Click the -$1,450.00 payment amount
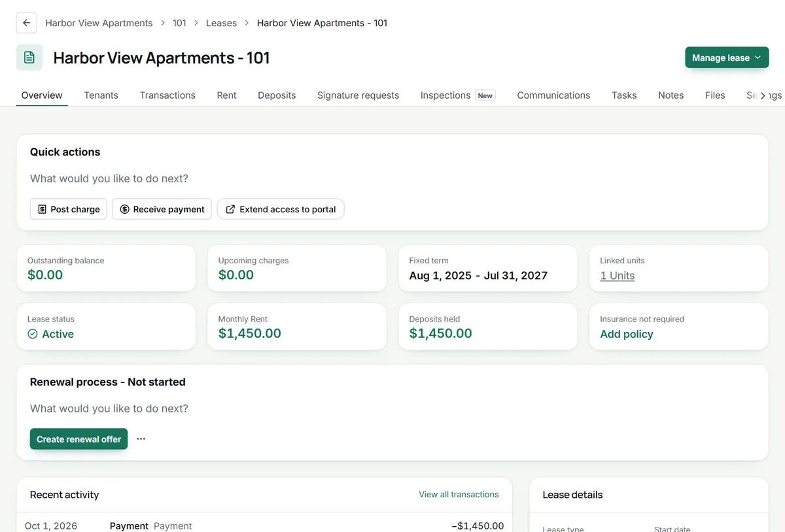The height and width of the screenshot is (532, 785). (478, 525)
